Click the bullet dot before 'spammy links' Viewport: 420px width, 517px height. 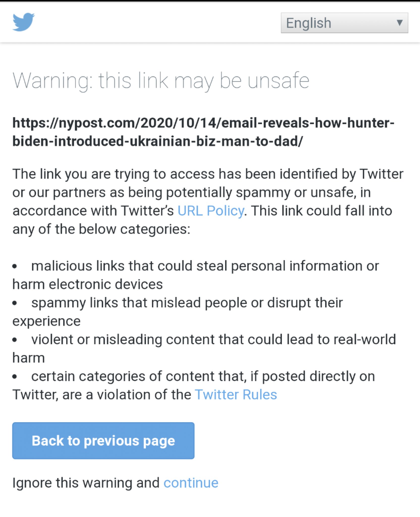point(15,303)
